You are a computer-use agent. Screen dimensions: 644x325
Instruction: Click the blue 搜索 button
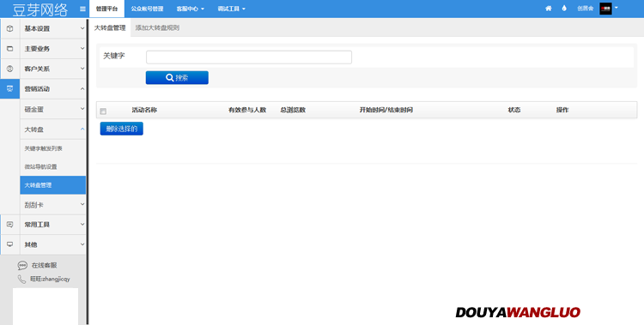point(177,77)
